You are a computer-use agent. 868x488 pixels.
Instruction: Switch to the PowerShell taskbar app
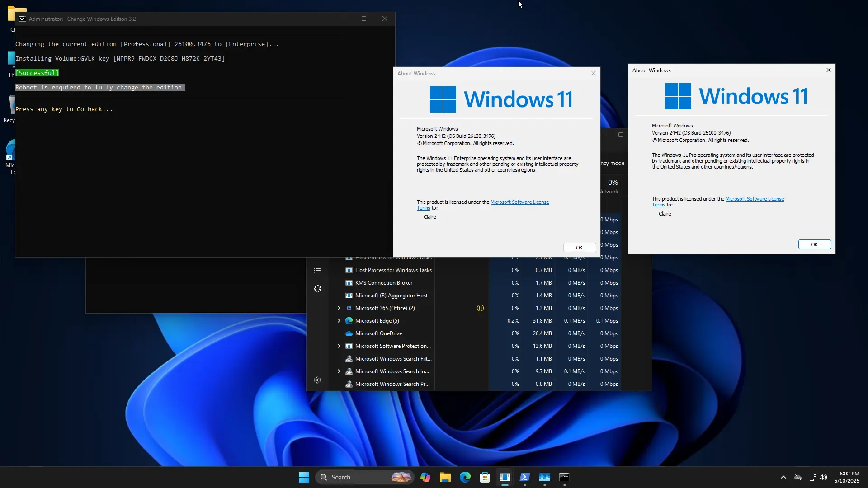(525, 477)
